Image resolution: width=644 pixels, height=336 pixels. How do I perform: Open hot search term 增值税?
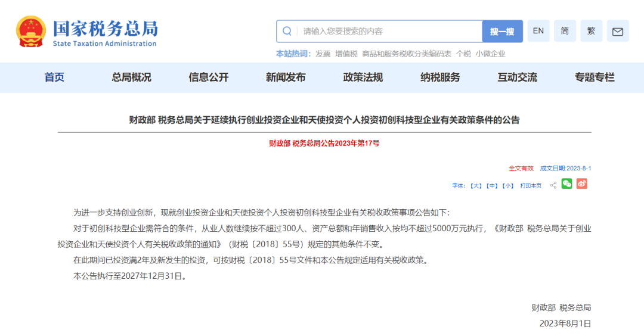tap(346, 54)
